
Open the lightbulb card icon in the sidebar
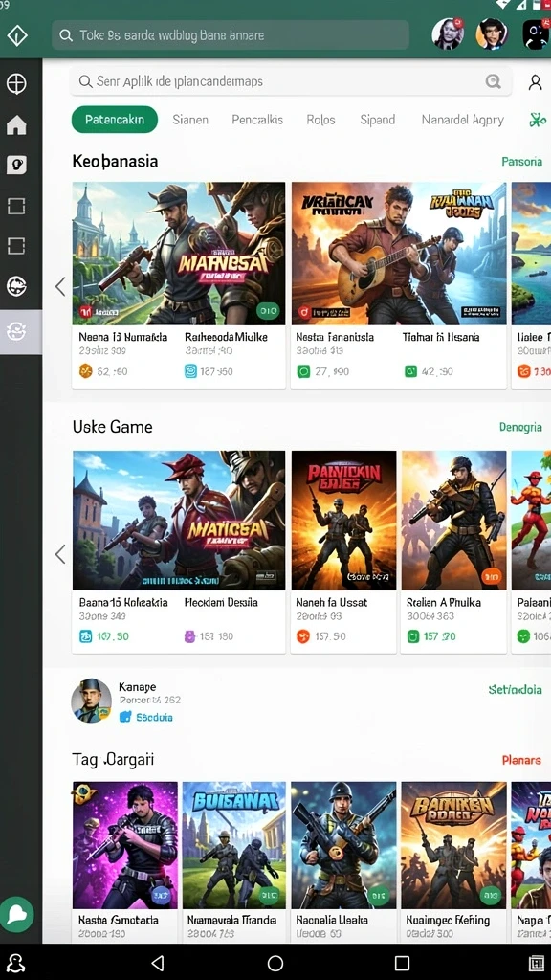tap(16, 165)
